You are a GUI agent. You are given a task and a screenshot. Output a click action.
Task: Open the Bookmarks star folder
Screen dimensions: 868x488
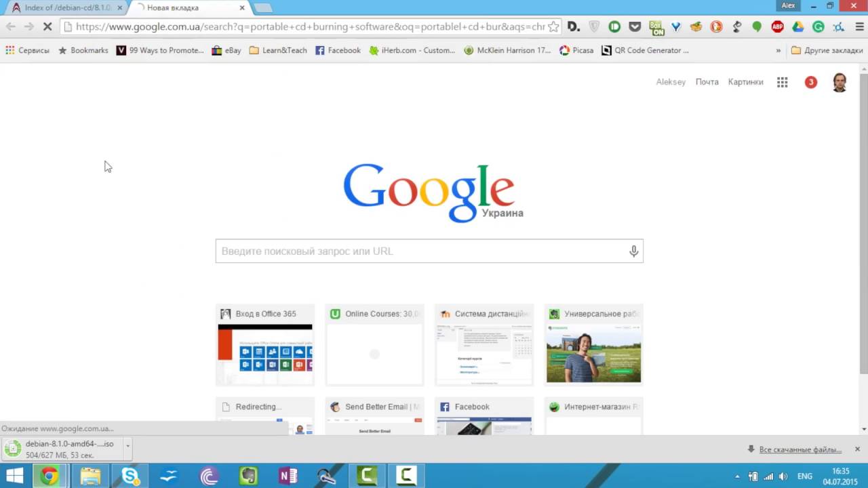tap(83, 50)
